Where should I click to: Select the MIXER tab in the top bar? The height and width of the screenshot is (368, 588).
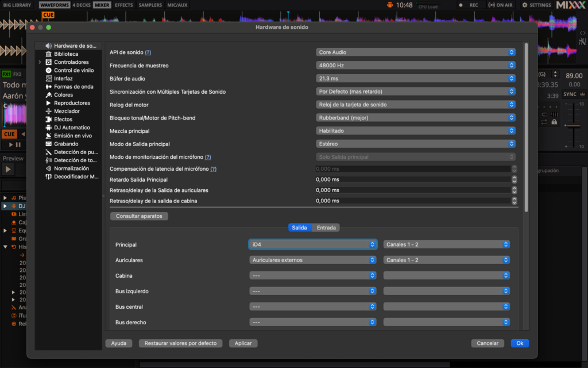pos(102,5)
